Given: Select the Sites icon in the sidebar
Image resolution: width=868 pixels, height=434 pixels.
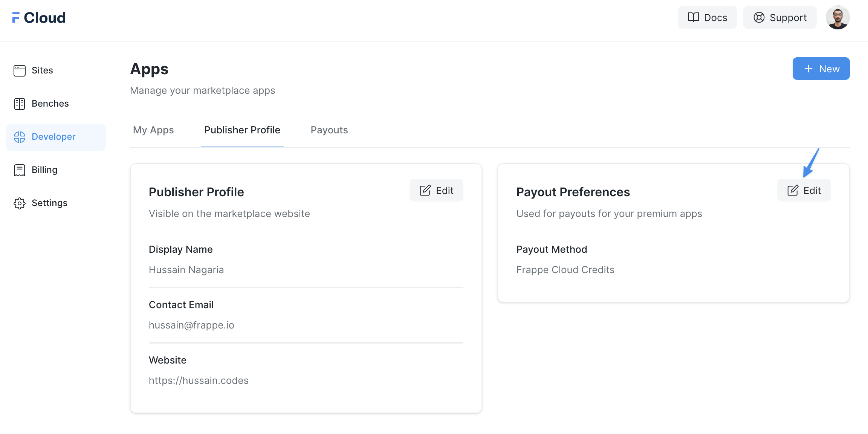Looking at the screenshot, I should (x=19, y=70).
